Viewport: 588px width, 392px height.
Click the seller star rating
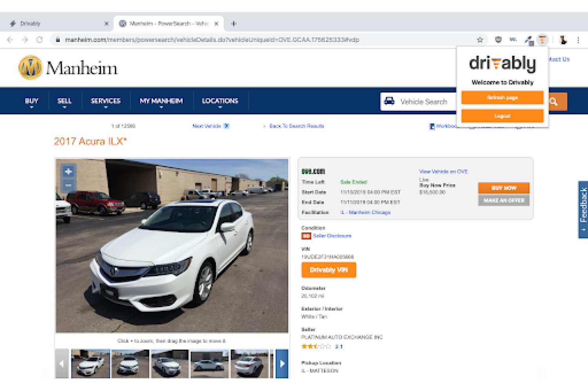coord(316,347)
